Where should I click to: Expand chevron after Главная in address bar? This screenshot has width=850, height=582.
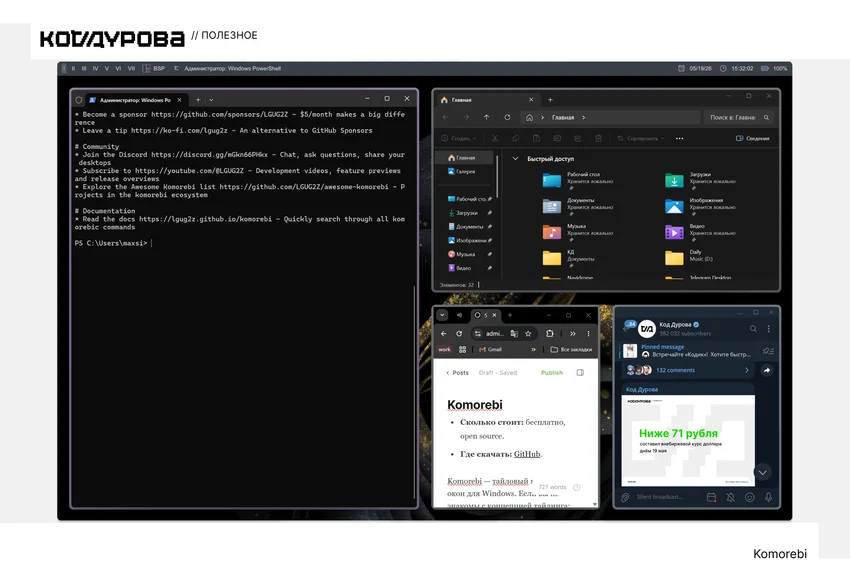click(x=584, y=117)
